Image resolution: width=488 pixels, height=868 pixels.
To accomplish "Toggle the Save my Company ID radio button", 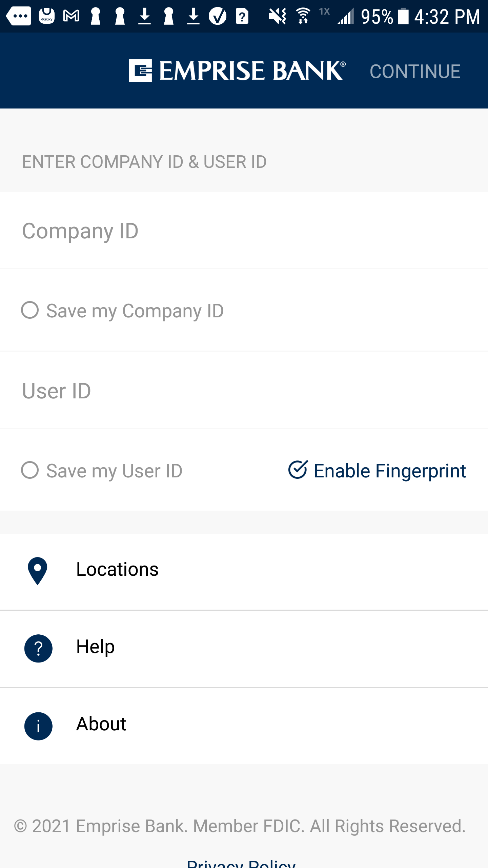I will [x=30, y=310].
